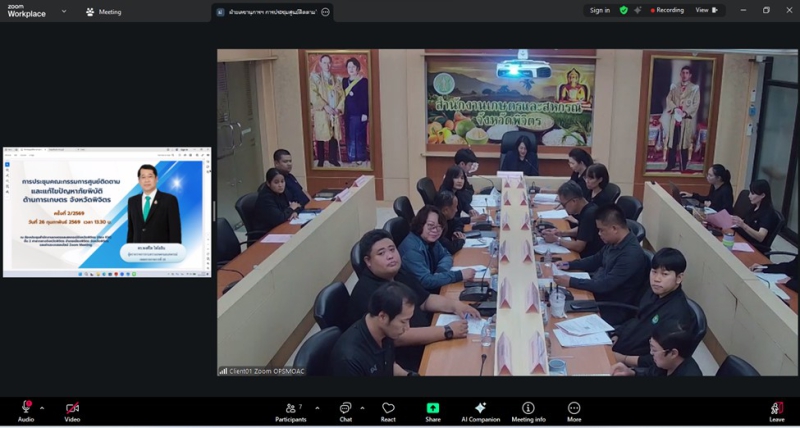This screenshot has height=428, width=800.
Task: Open the More options menu
Action: click(574, 410)
